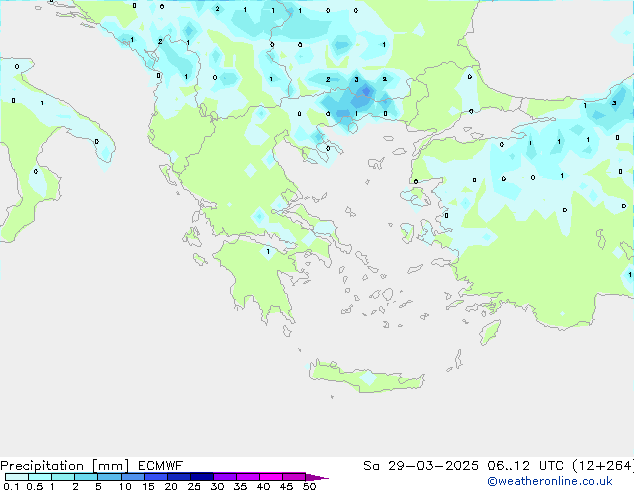
Task: Click the '06..12 UTC' time range text
Action: 525,466
